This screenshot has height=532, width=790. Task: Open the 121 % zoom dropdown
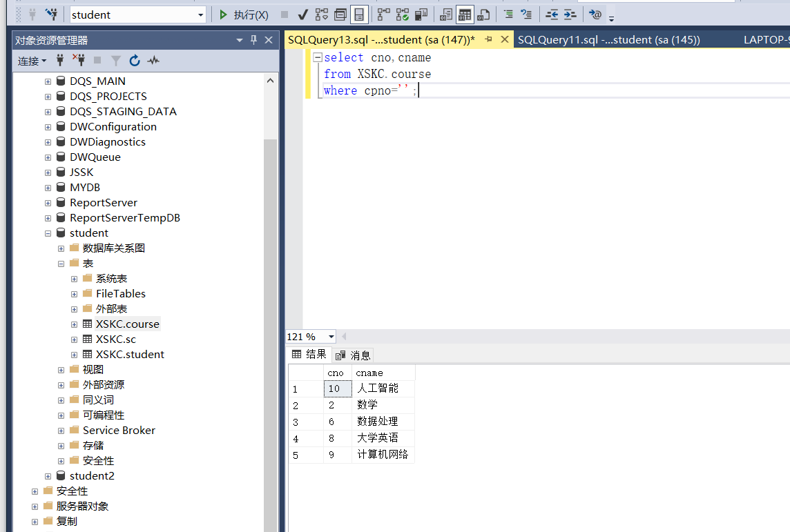(x=331, y=337)
